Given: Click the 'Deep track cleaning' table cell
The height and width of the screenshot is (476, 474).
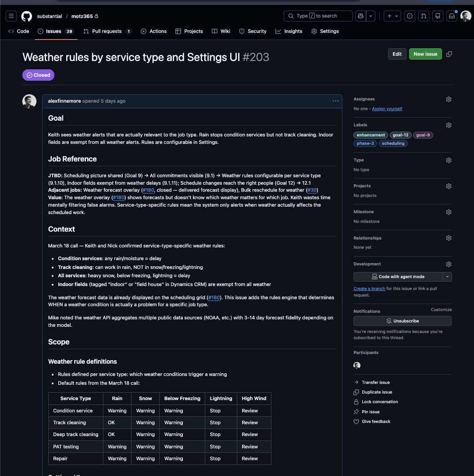Looking at the screenshot, I should (75, 434).
